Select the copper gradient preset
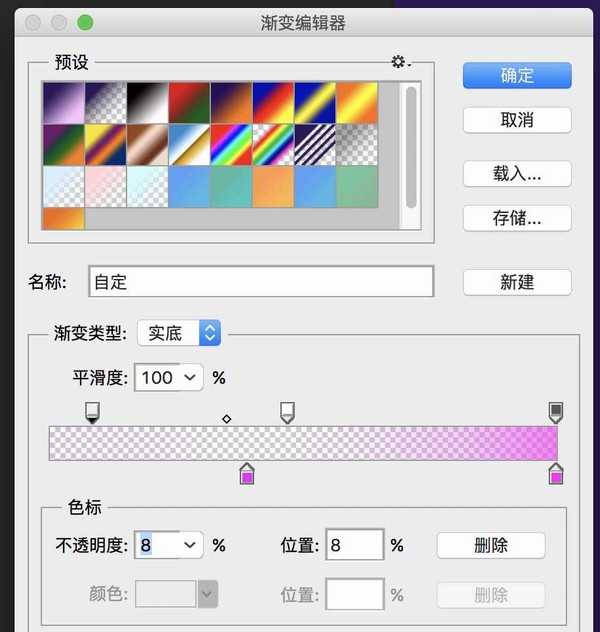Screen dimensions: 600x632 point(147,145)
